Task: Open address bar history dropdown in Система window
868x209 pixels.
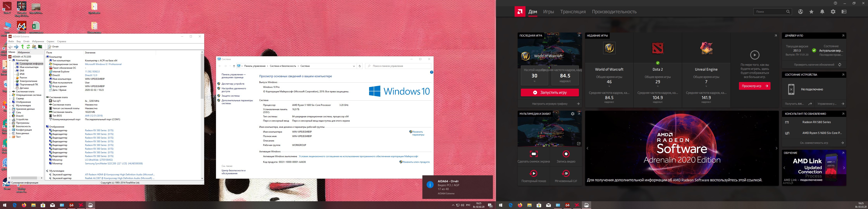Action: [x=354, y=66]
